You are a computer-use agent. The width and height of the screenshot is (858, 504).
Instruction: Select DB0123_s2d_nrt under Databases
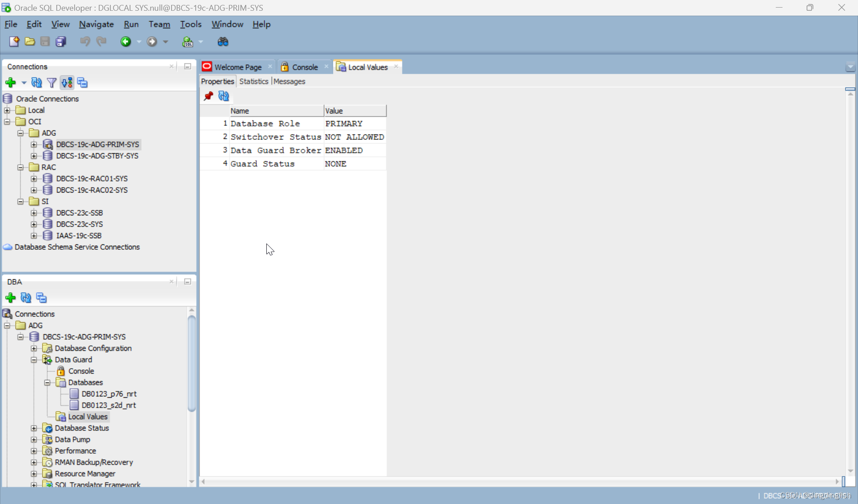tap(109, 405)
